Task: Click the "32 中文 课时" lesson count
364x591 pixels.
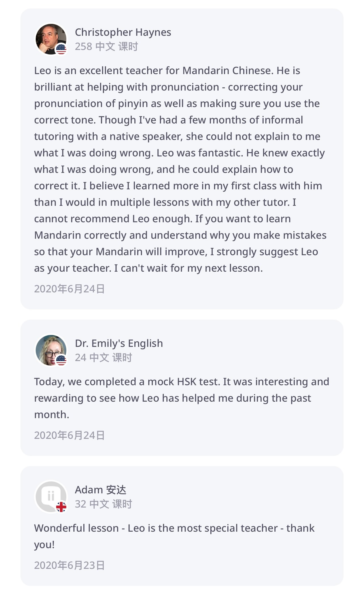Action: [x=103, y=504]
